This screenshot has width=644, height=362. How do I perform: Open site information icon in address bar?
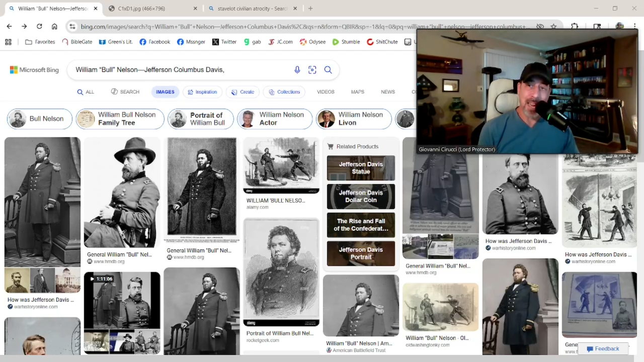coord(72,26)
